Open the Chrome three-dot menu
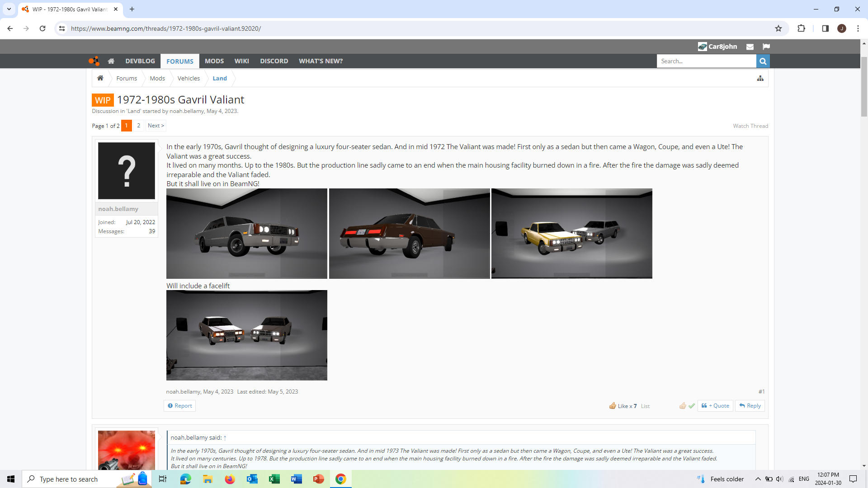Viewport: 868px width, 488px height. pyautogui.click(x=858, y=28)
